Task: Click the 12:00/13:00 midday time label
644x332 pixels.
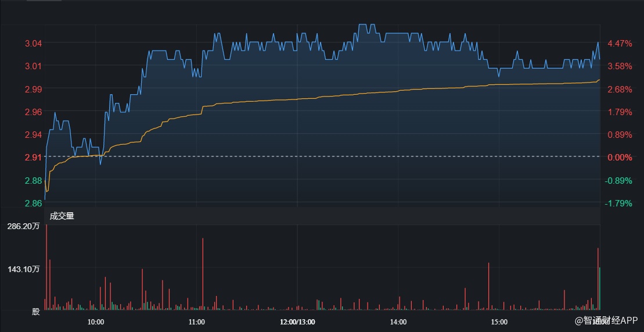Action: coord(297,322)
